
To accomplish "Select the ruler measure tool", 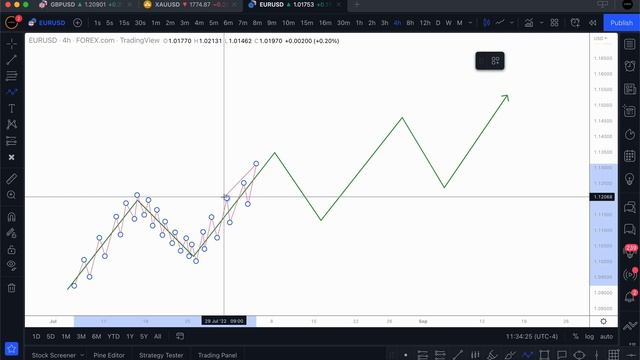I will point(11,179).
